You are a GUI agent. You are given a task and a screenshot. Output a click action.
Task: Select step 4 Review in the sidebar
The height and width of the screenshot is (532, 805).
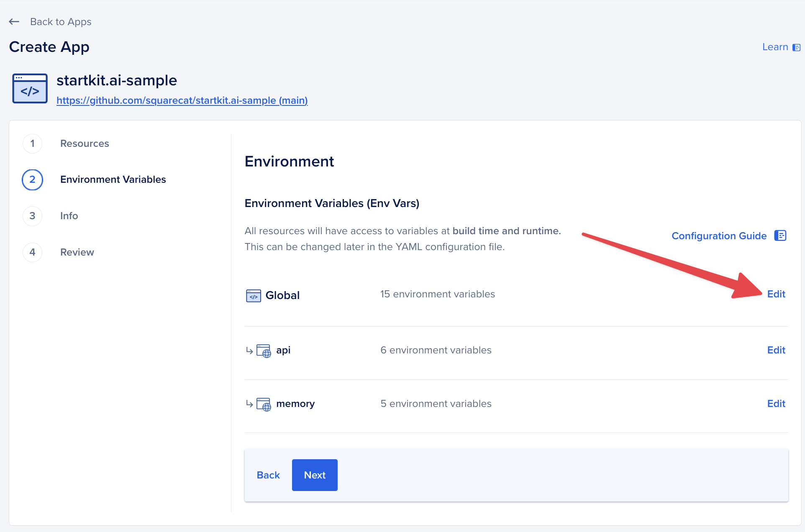pos(77,252)
